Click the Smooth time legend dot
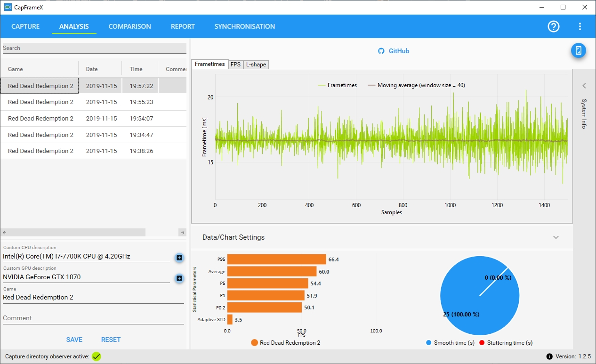This screenshot has height=364, width=596. click(428, 343)
